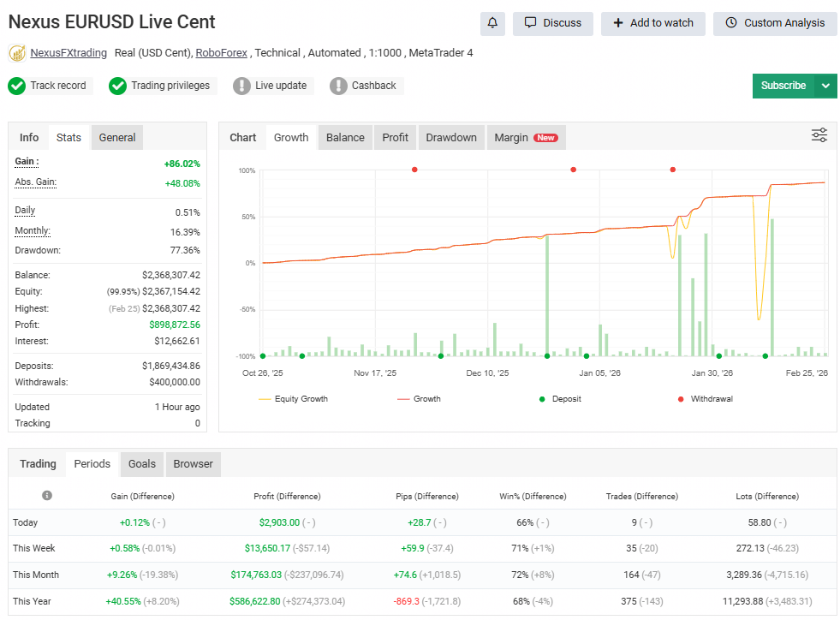This screenshot has width=840, height=620.
Task: Open the Custom Analysis button
Action: (x=775, y=23)
